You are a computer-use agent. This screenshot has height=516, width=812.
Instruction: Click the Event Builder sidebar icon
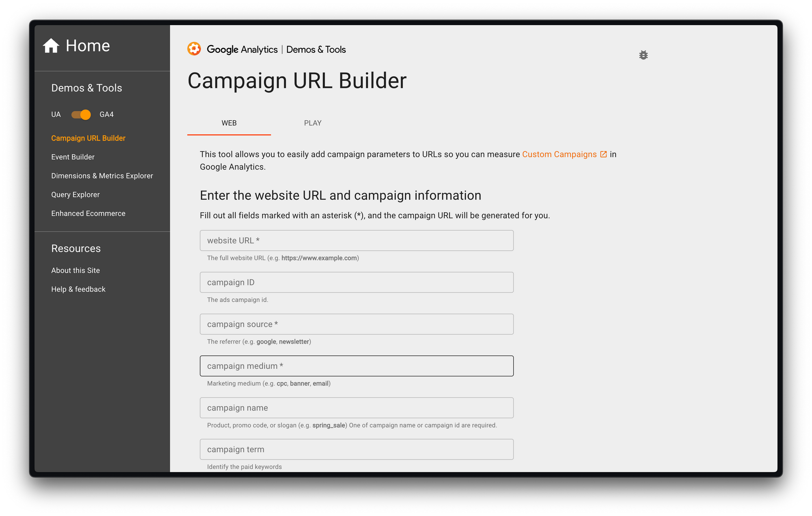[x=73, y=157]
